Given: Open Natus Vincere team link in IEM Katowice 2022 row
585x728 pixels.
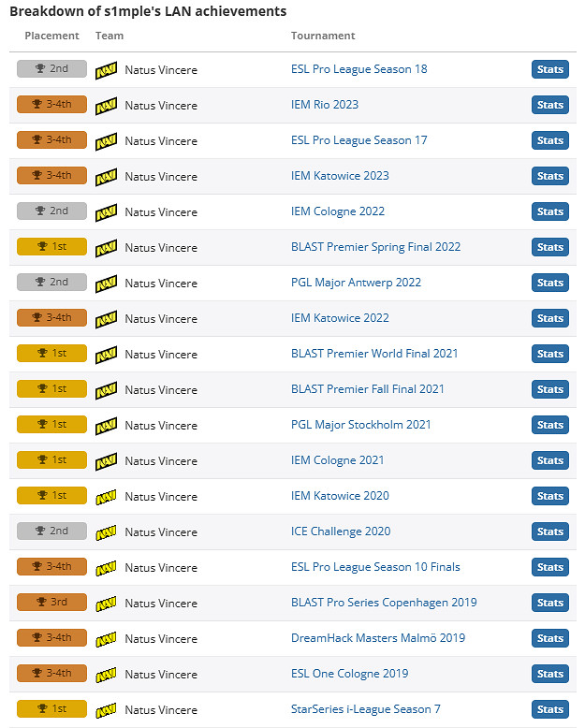Looking at the screenshot, I should tap(161, 318).
